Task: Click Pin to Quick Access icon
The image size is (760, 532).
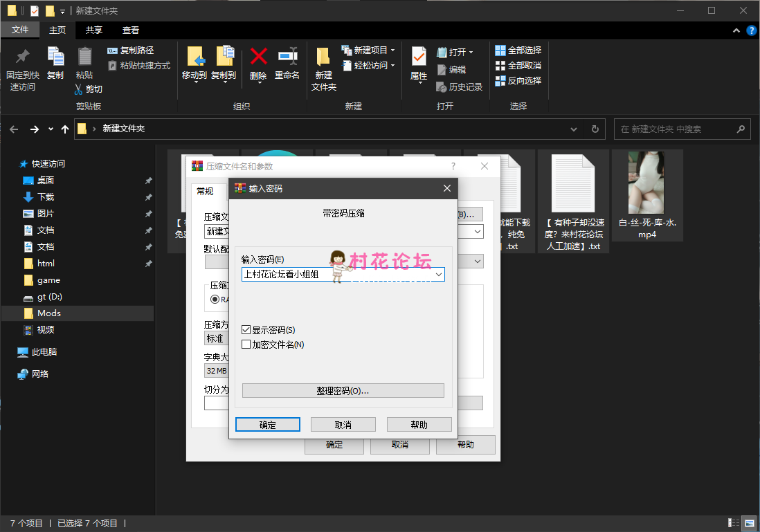Action: 23,57
